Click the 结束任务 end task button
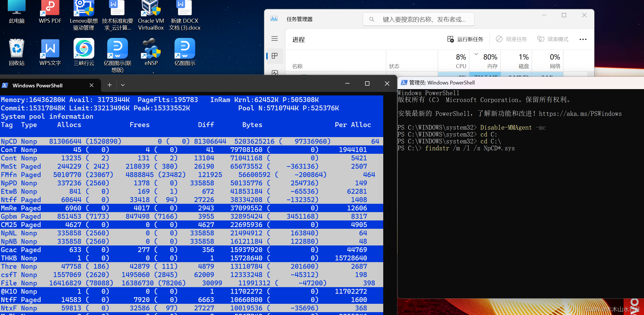The image size is (644, 315). (x=511, y=39)
